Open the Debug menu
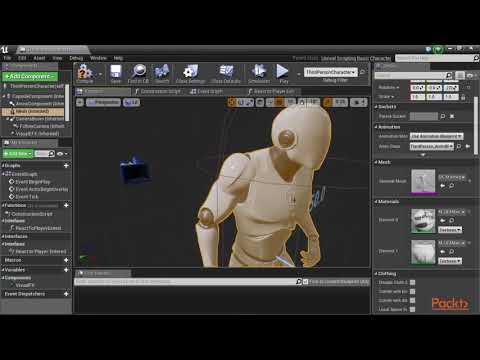The width and height of the screenshot is (480, 360). 76,58
